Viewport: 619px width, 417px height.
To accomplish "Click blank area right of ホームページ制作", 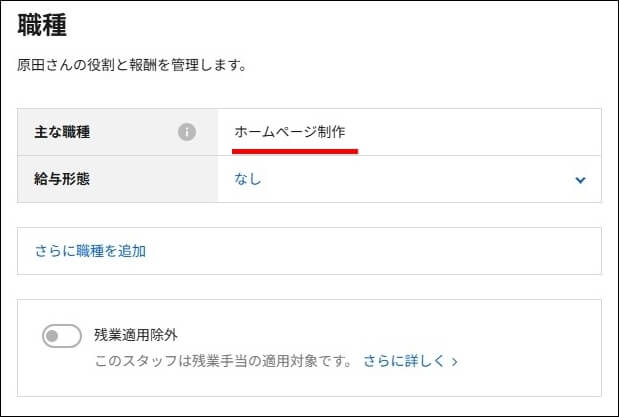I will pos(474,132).
